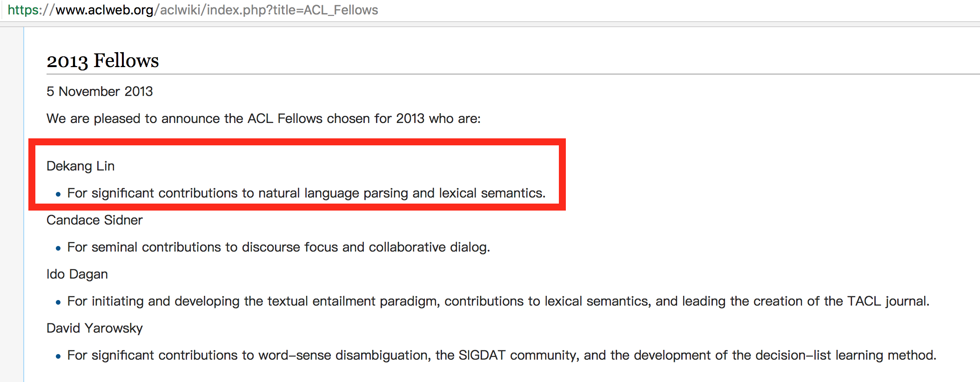This screenshot has width=980, height=382.
Task: Click the www.aclweb.org domain in the URL
Action: pos(104,10)
